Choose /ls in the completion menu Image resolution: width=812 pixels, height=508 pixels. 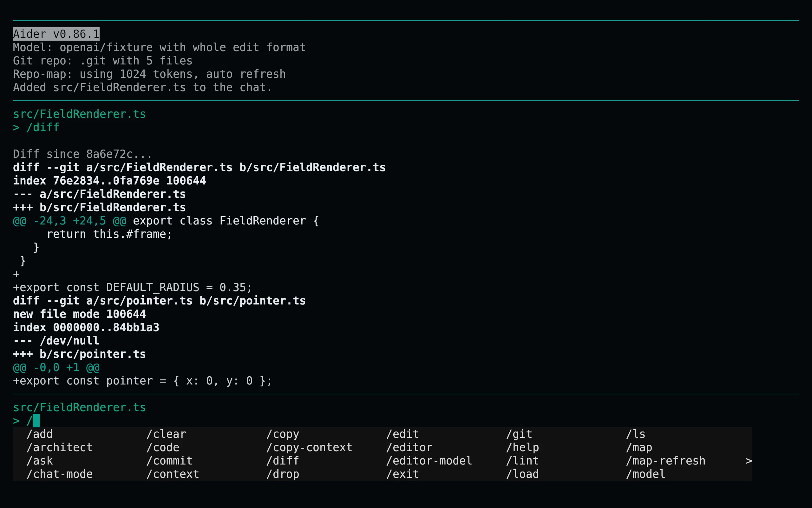[636, 434]
